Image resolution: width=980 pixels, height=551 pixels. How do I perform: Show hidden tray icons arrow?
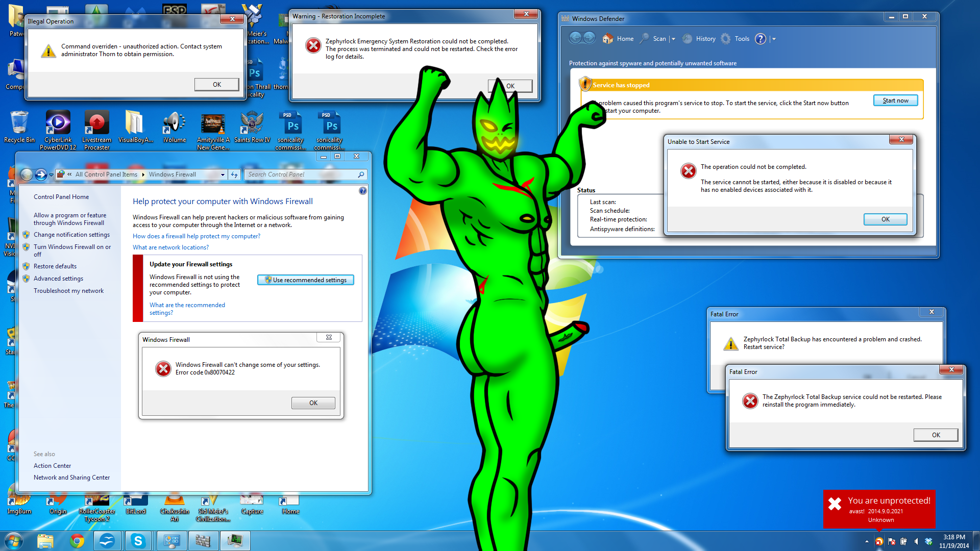coord(867,541)
